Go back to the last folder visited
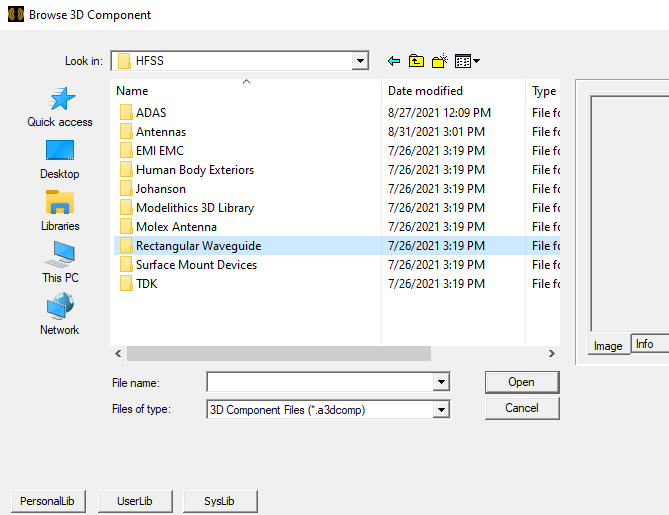669x515 pixels. click(x=394, y=61)
